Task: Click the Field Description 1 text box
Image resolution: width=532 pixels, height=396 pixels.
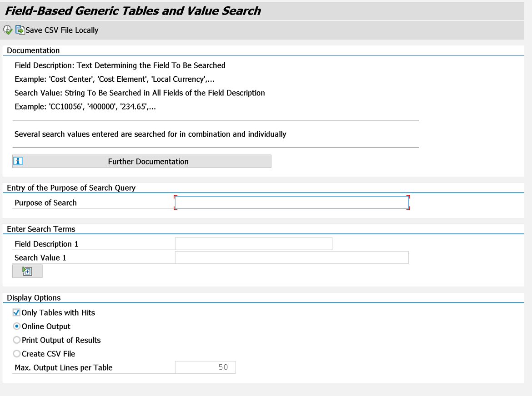Action: point(253,244)
